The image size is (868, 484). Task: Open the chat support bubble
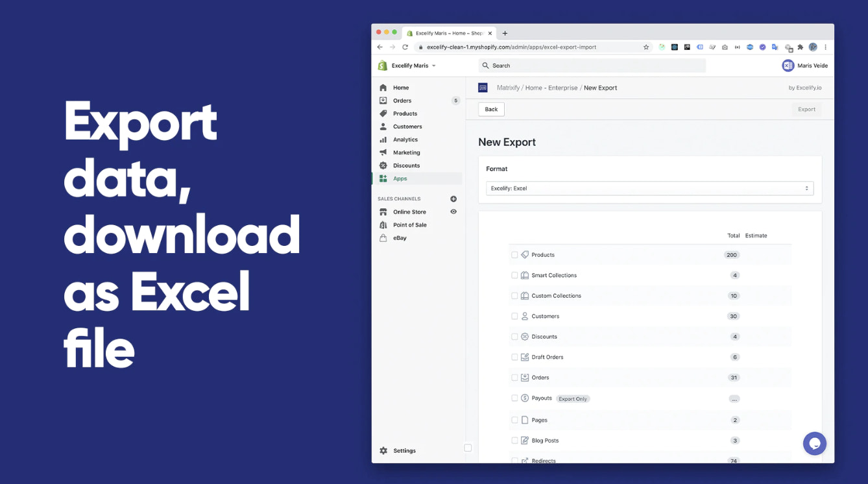click(814, 444)
